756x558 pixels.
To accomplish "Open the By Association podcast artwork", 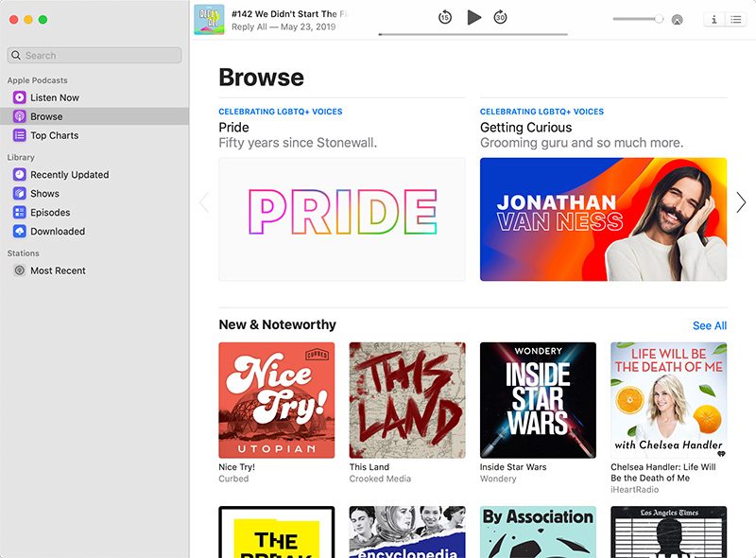I will tap(538, 532).
